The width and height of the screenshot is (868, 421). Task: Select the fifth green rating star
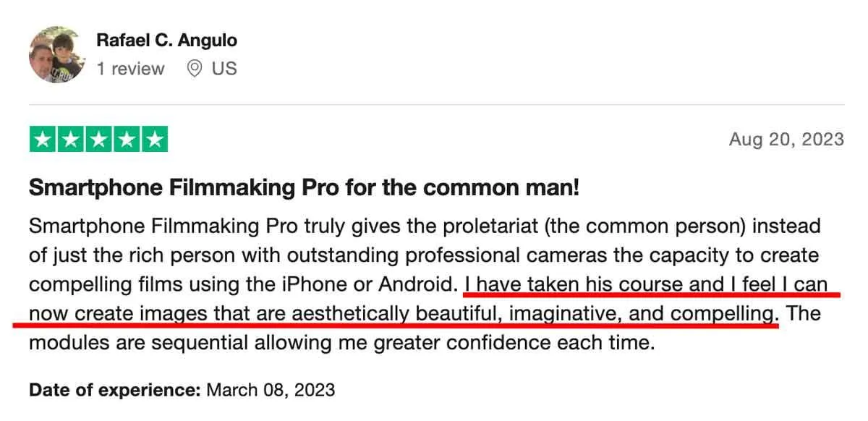pyautogui.click(x=154, y=139)
